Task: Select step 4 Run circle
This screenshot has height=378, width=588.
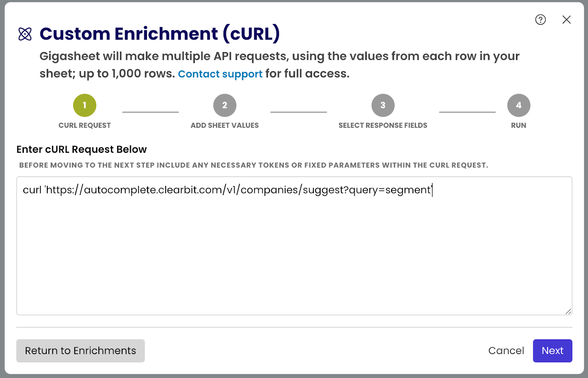Action: coord(519,105)
